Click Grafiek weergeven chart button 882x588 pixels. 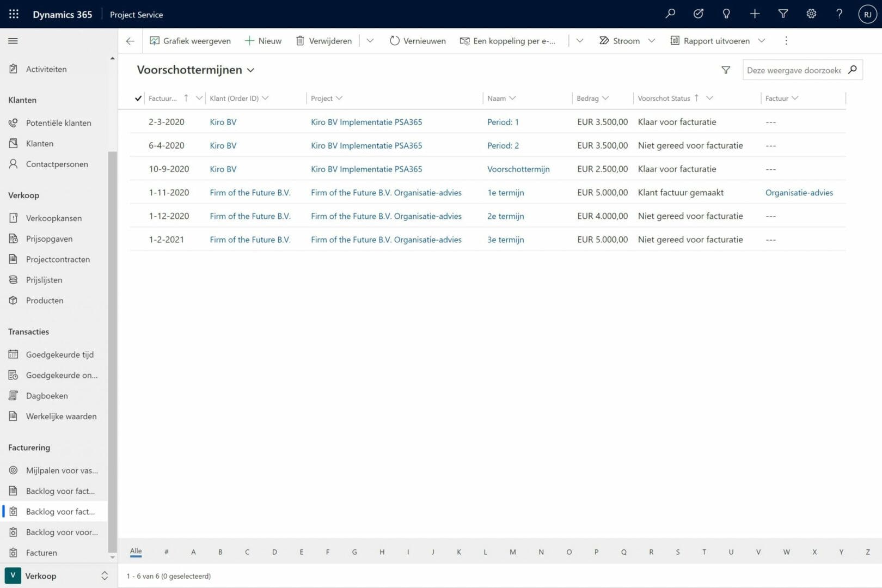[x=190, y=41]
